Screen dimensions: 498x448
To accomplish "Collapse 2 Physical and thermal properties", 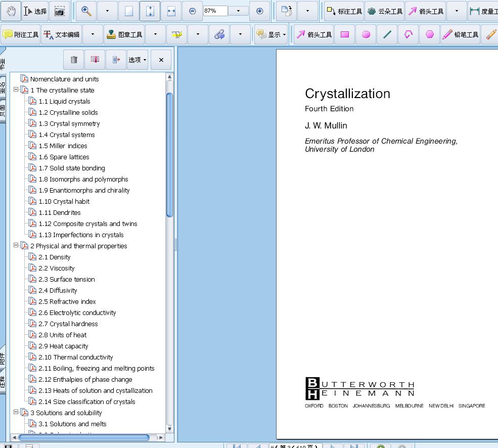I will coord(16,246).
